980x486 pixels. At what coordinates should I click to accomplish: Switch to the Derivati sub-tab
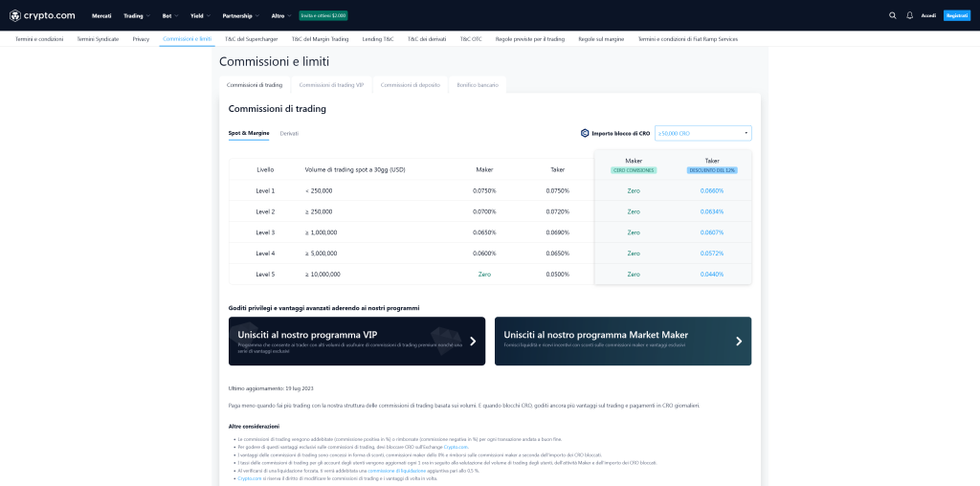(289, 133)
